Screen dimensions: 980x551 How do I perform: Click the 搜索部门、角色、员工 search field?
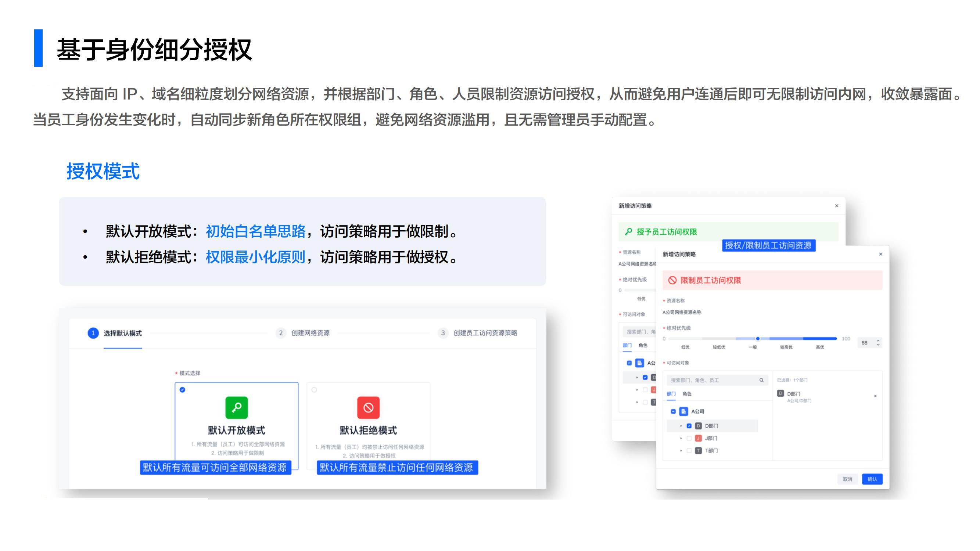pos(718,380)
